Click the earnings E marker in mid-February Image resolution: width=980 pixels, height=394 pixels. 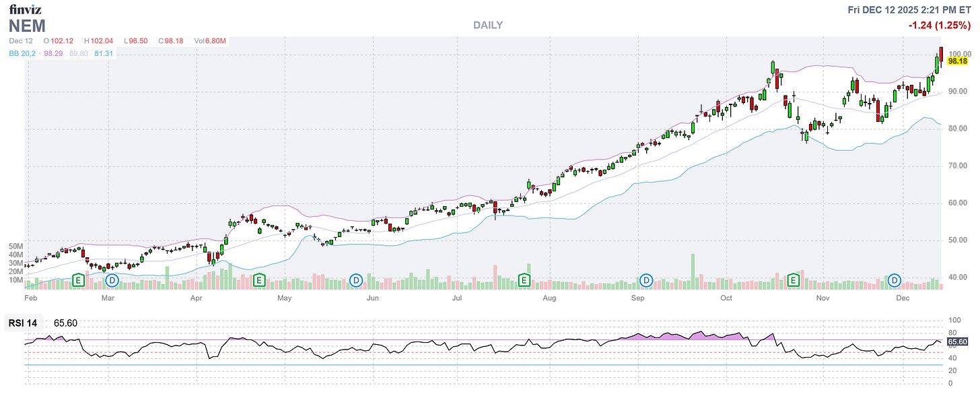click(x=78, y=279)
